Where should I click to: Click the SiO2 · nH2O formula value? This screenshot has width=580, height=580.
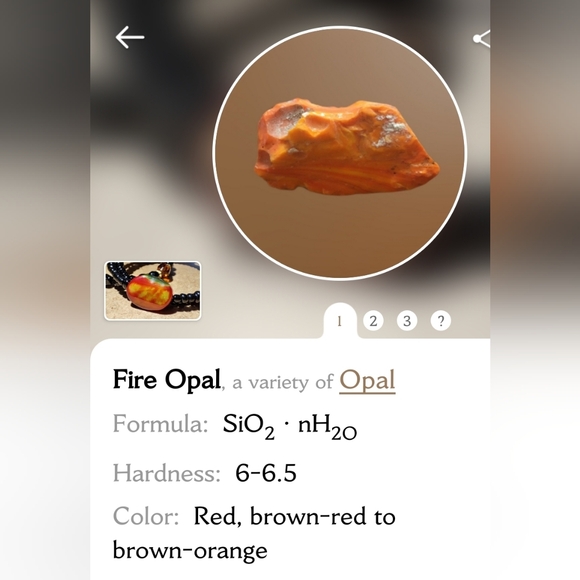[290, 426]
